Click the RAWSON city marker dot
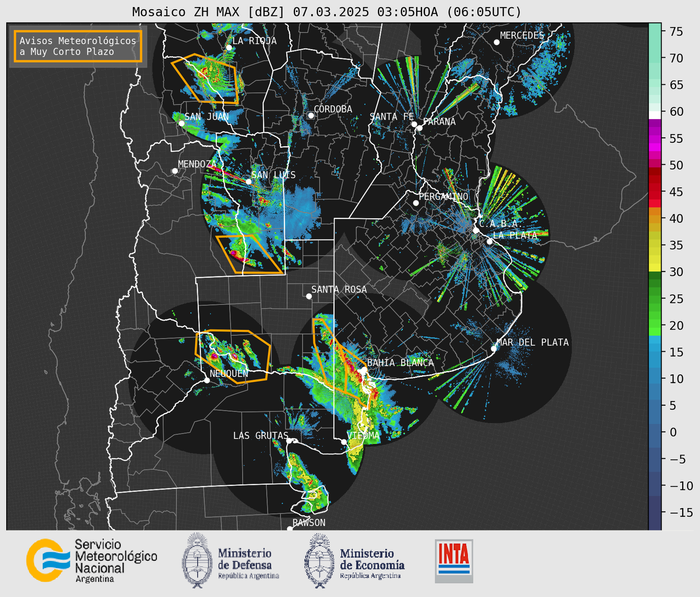The height and width of the screenshot is (597, 700). tap(290, 529)
